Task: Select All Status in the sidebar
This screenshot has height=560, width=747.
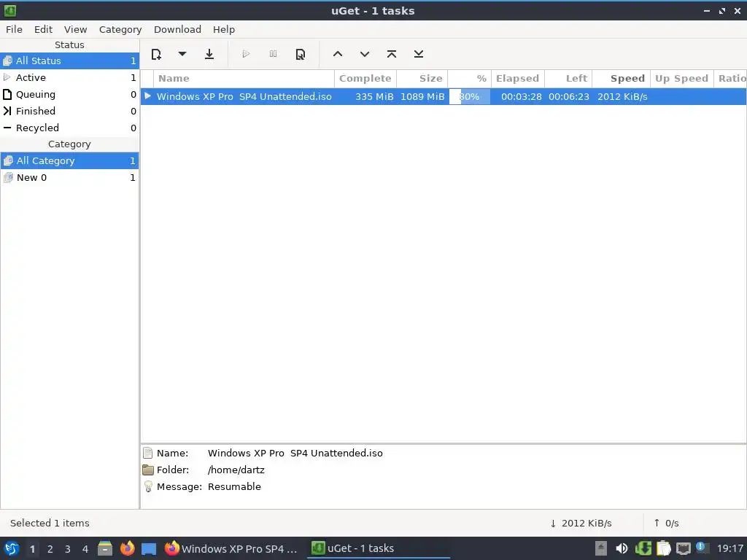Action: point(69,61)
